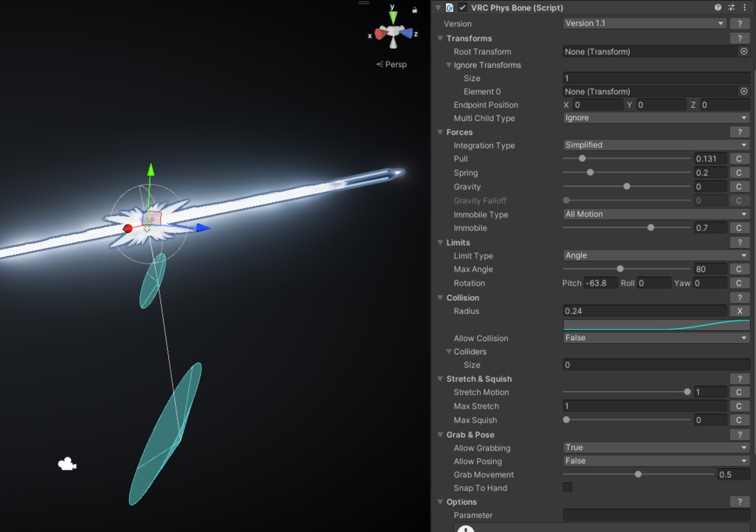Image resolution: width=756 pixels, height=532 pixels.
Task: Click the Max Angle slider handle
Action: 620,269
